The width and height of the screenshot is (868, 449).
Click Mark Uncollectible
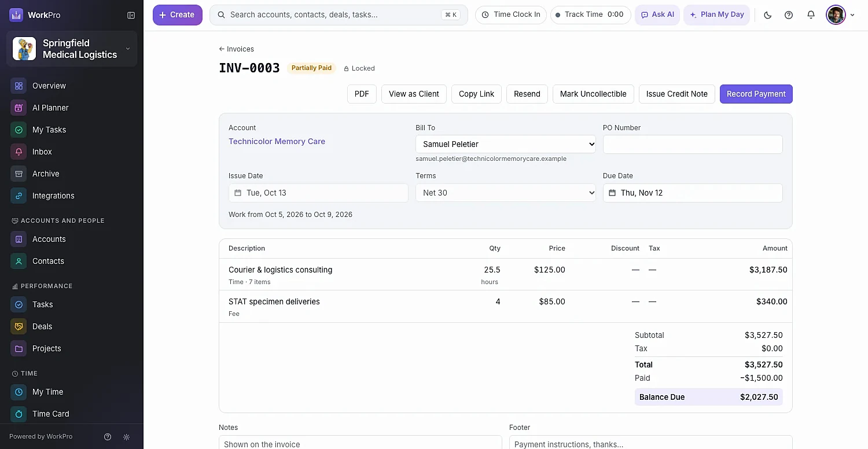(593, 94)
